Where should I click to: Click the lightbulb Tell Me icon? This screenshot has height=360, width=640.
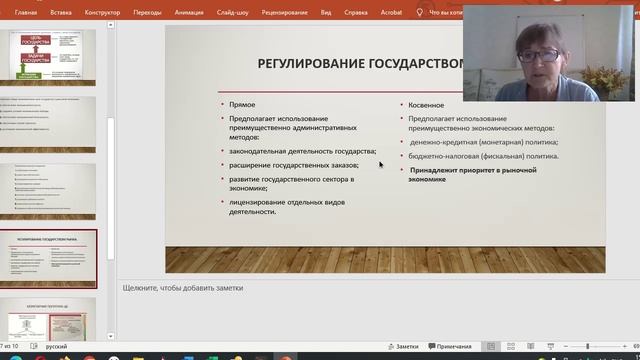[x=419, y=13]
